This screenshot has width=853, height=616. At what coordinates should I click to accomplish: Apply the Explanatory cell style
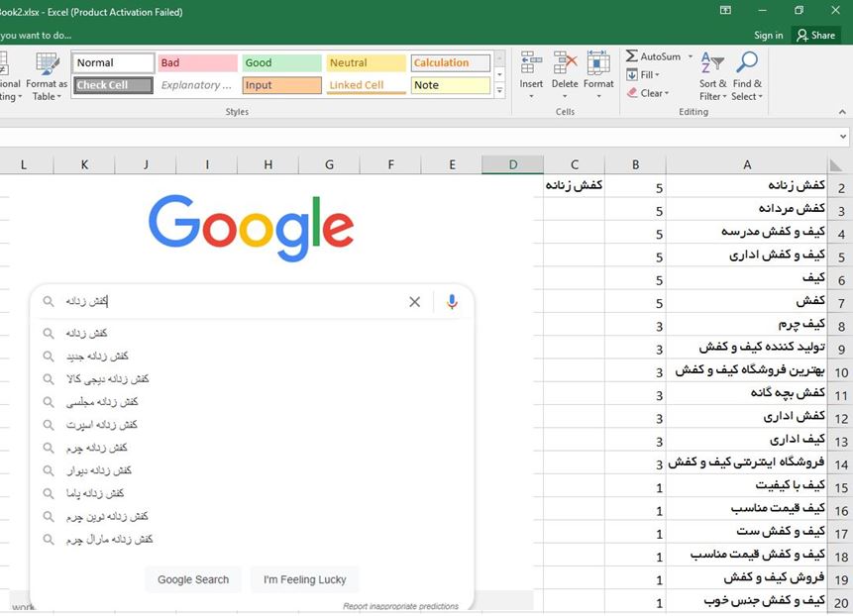pos(197,85)
